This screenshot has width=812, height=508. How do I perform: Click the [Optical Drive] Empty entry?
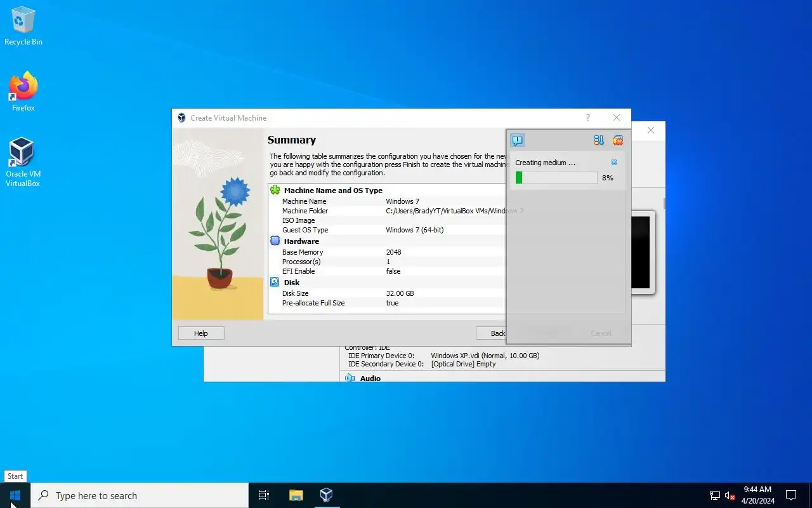464,364
